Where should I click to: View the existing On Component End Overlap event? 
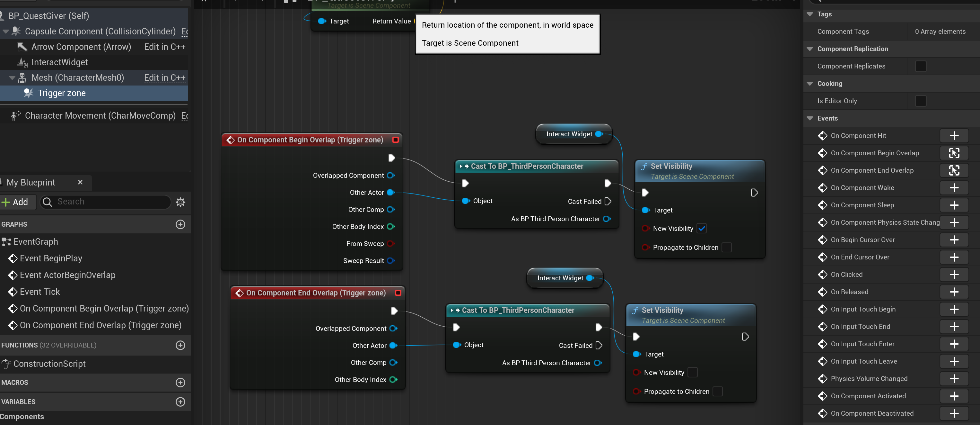click(x=953, y=170)
